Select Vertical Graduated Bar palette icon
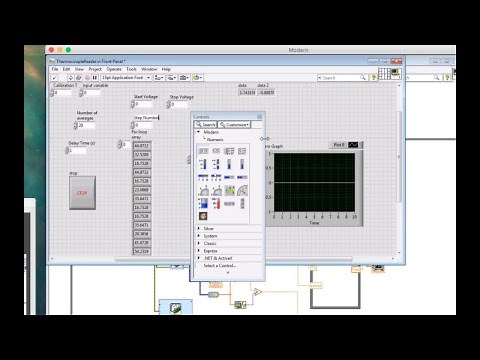This screenshot has width=480, height=360. [242, 164]
